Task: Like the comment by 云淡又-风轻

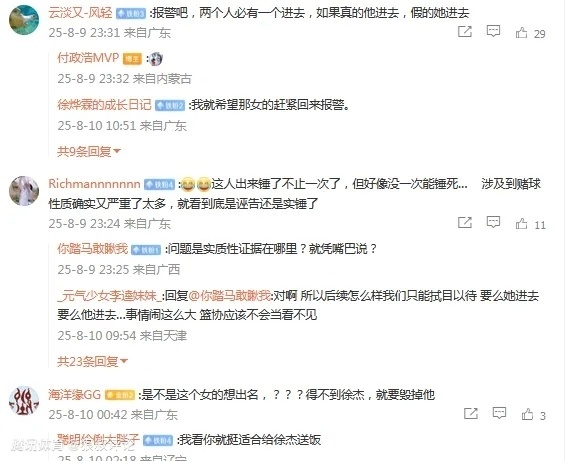Action: click(521, 33)
